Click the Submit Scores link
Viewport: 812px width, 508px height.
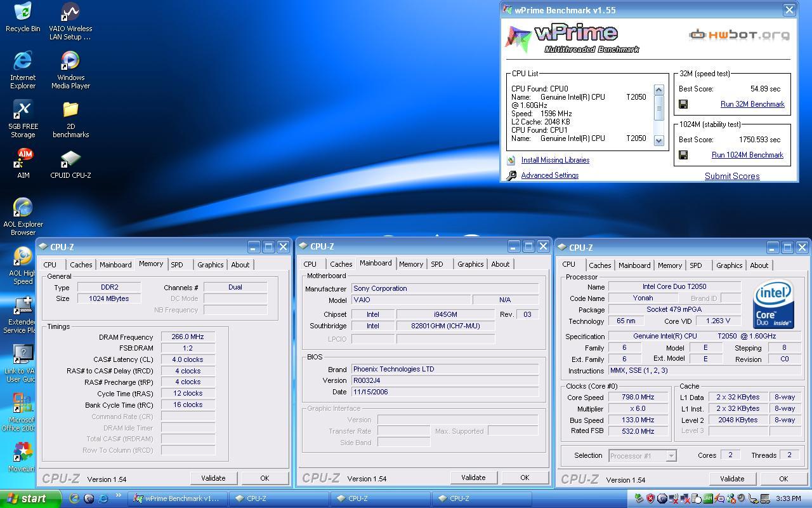click(732, 177)
